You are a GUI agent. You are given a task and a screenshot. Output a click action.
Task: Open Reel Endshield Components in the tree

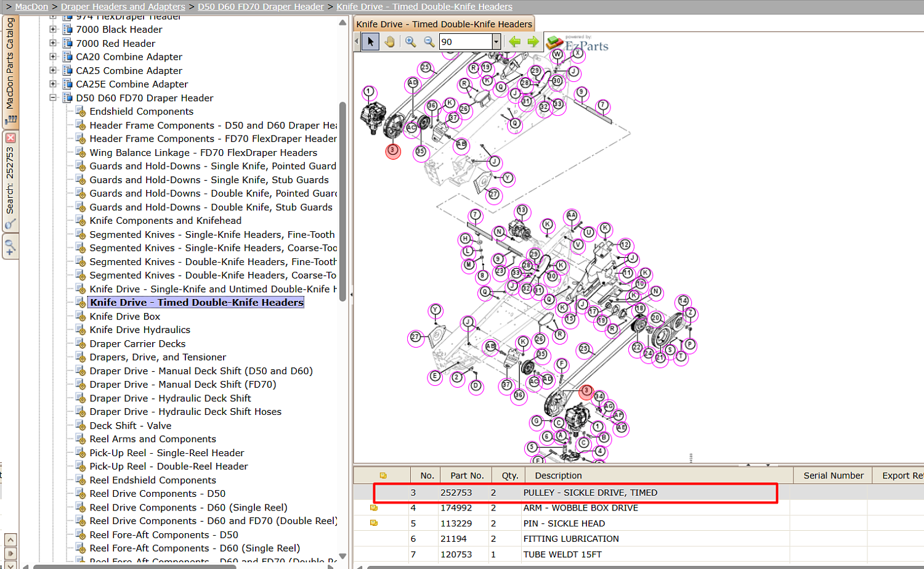pos(153,480)
